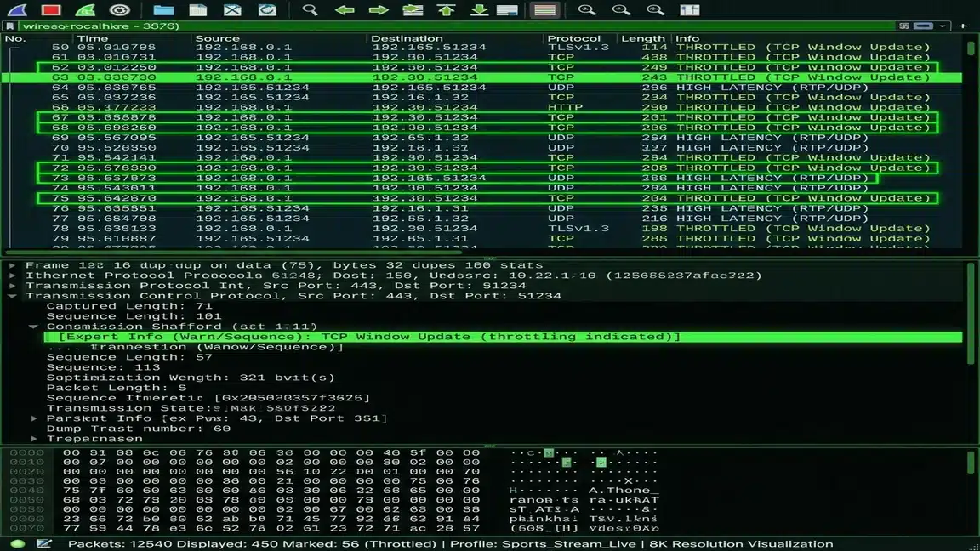Open the find packet magnifier tool
Image resolution: width=980 pixels, height=551 pixels.
pos(311,10)
